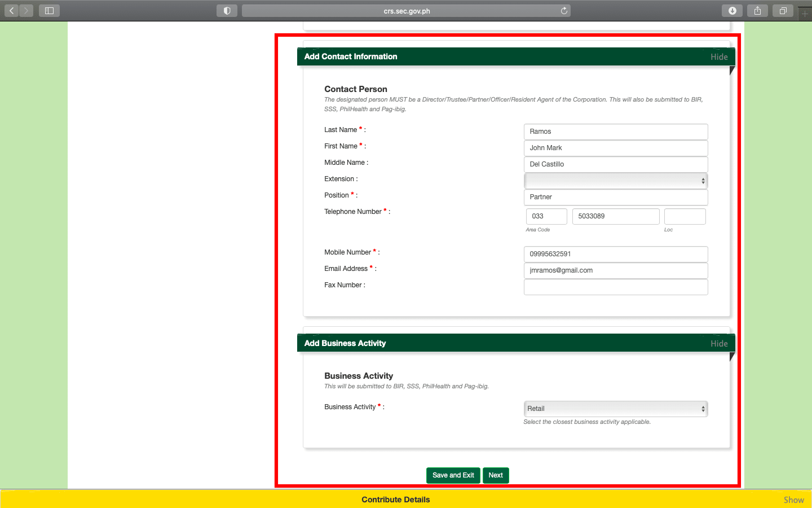The height and width of the screenshot is (508, 812).
Task: Reload the page with the refresh icon
Action: [x=564, y=11]
